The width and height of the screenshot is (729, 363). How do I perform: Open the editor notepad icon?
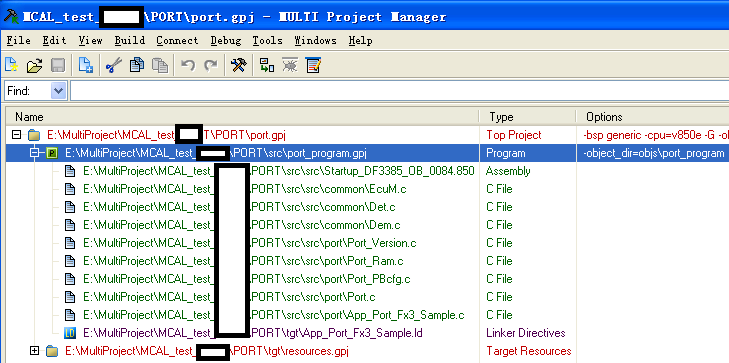[313, 65]
